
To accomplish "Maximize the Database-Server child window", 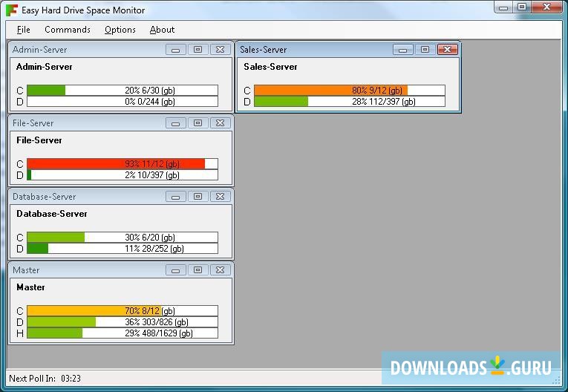I will click(198, 197).
